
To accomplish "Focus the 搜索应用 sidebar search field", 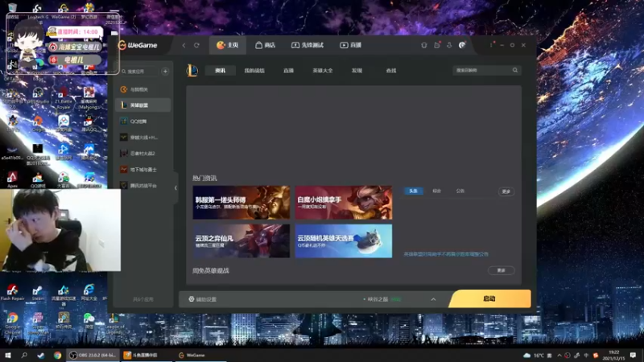I will [x=138, y=72].
